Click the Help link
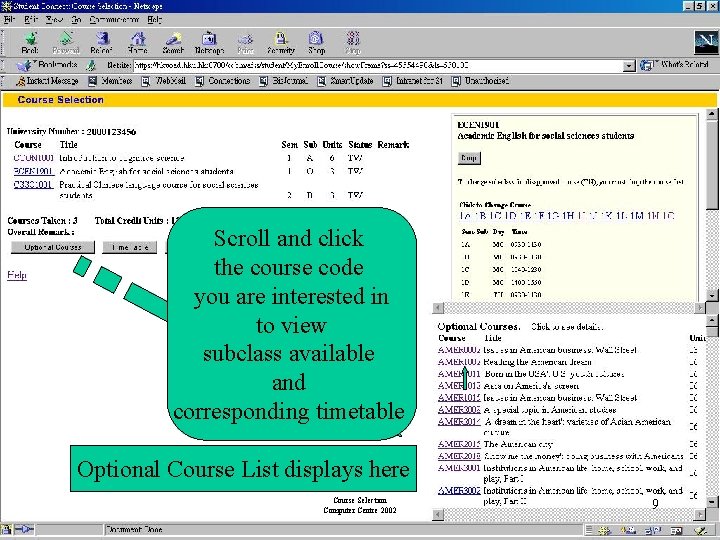 tap(17, 275)
